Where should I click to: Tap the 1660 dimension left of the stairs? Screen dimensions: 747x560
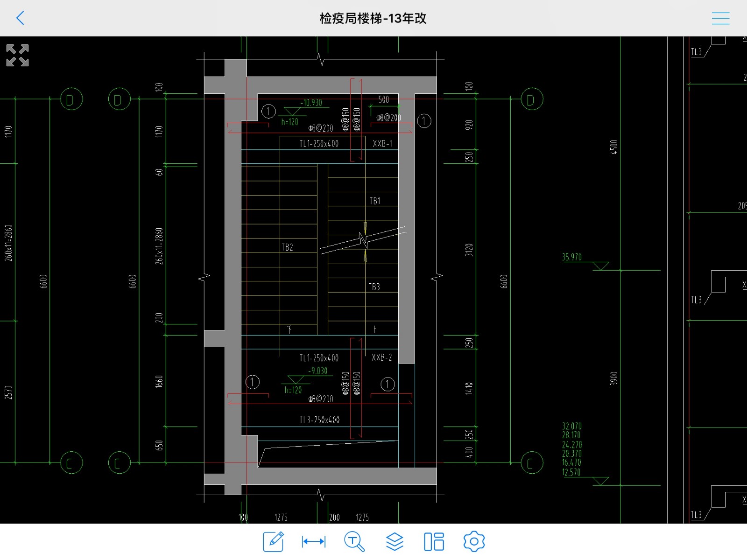[159, 381]
